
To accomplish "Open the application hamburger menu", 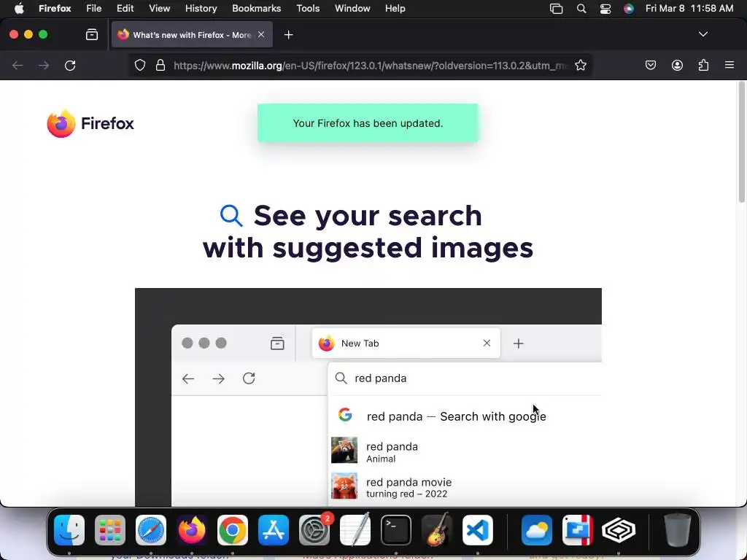I will point(729,65).
